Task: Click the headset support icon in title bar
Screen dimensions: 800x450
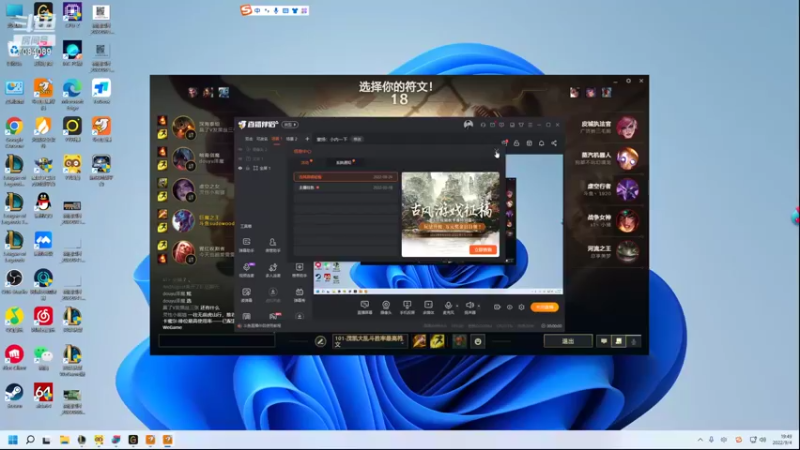Action: [483, 124]
